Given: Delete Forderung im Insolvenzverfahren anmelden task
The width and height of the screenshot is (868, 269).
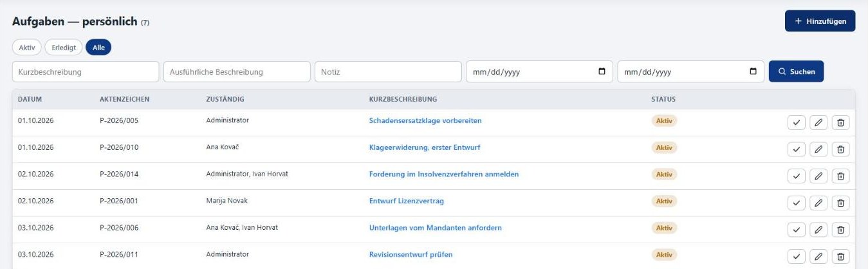Looking at the screenshot, I should pos(840,176).
